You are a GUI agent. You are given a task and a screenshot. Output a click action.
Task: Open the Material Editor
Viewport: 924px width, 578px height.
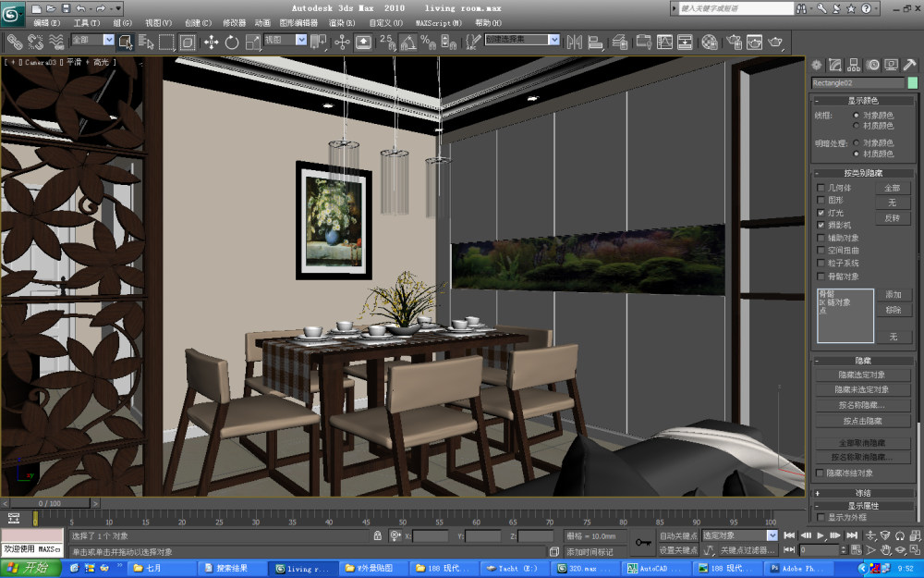point(710,42)
